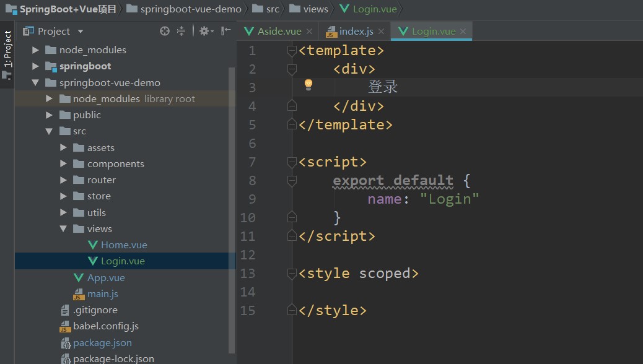Viewport: 643px width, 364px height.
Task: Click the closing </style> tag
Action: point(333,311)
